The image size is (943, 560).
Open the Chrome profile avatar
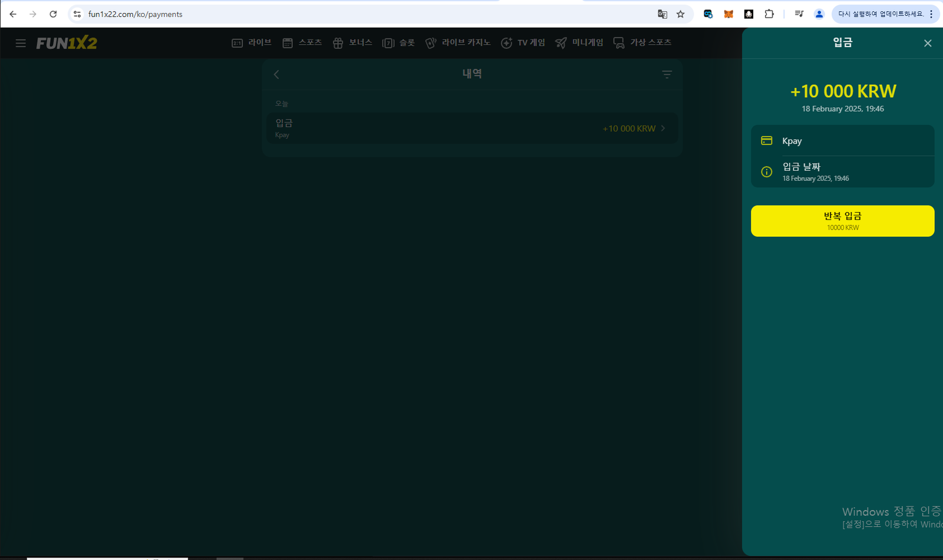(819, 14)
